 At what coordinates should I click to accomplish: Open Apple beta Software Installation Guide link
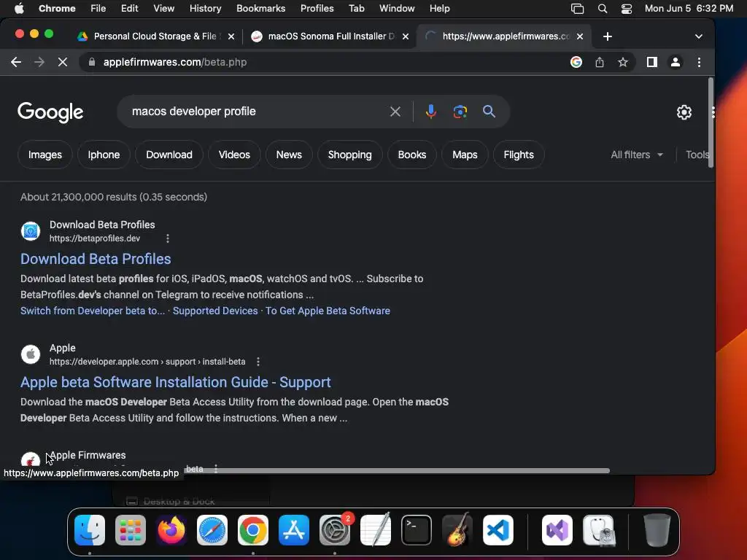pos(175,382)
